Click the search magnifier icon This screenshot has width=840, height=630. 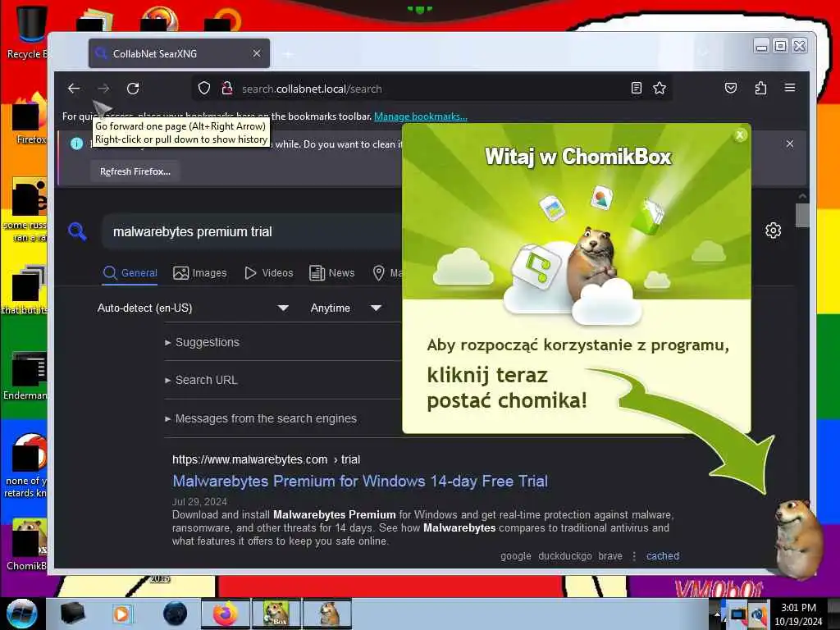[x=77, y=231]
